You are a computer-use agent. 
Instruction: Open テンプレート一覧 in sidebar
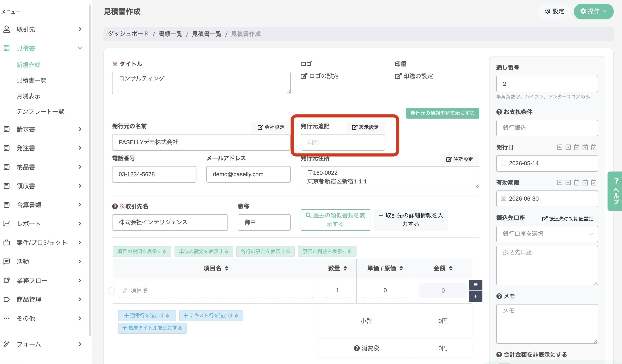(x=40, y=112)
